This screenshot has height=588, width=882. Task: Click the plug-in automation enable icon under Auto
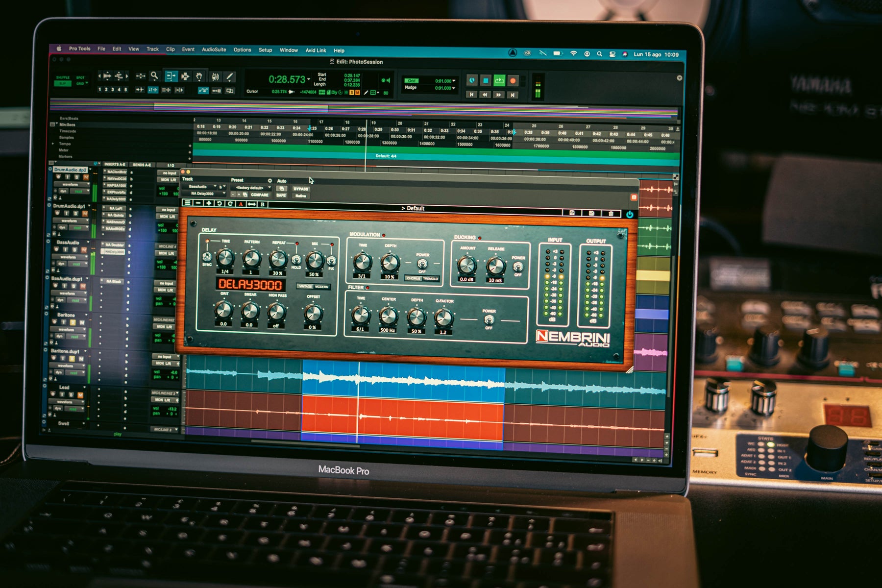(281, 188)
